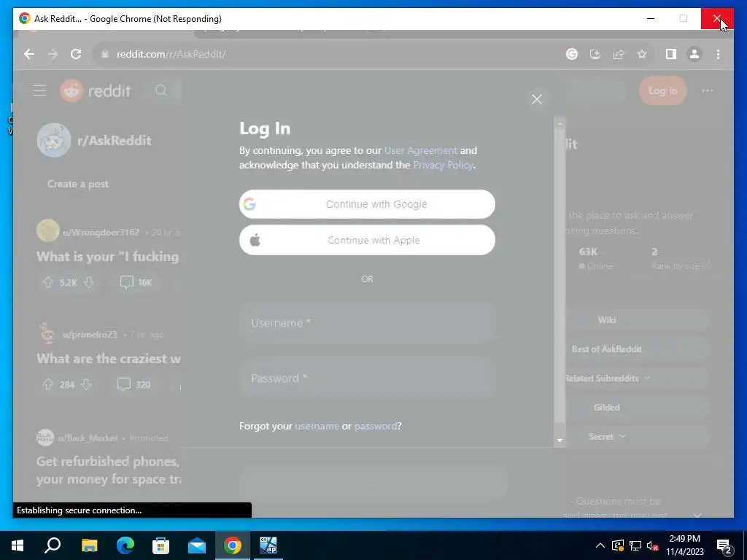Downvote the post with 5.2K votes
This screenshot has width=747, height=560.
click(x=88, y=282)
